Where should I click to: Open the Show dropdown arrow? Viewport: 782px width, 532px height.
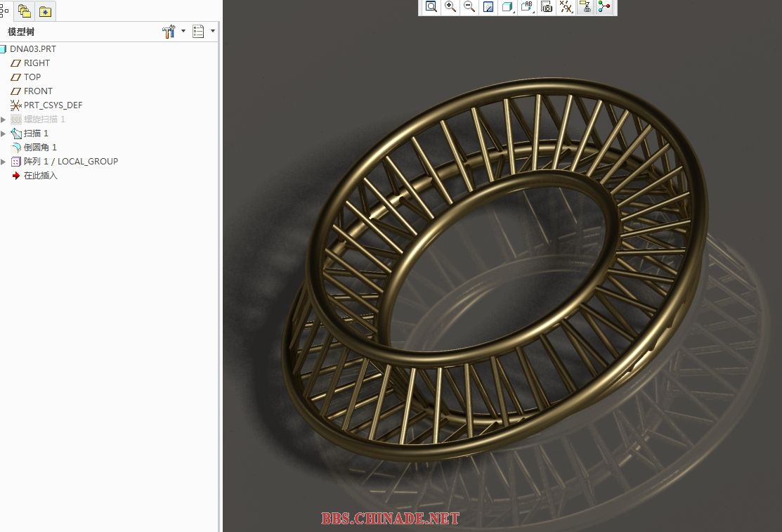pos(213,31)
